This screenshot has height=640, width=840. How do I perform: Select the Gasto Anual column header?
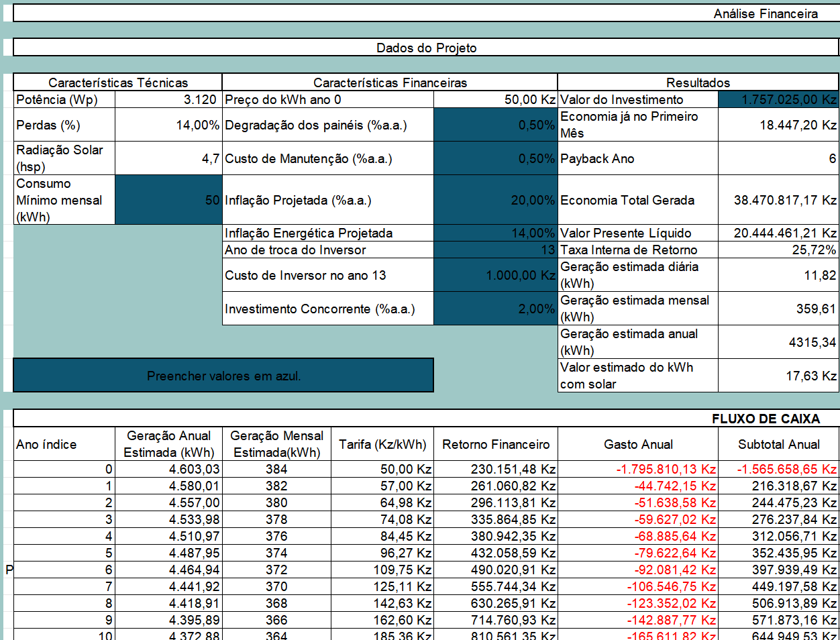[x=638, y=444]
